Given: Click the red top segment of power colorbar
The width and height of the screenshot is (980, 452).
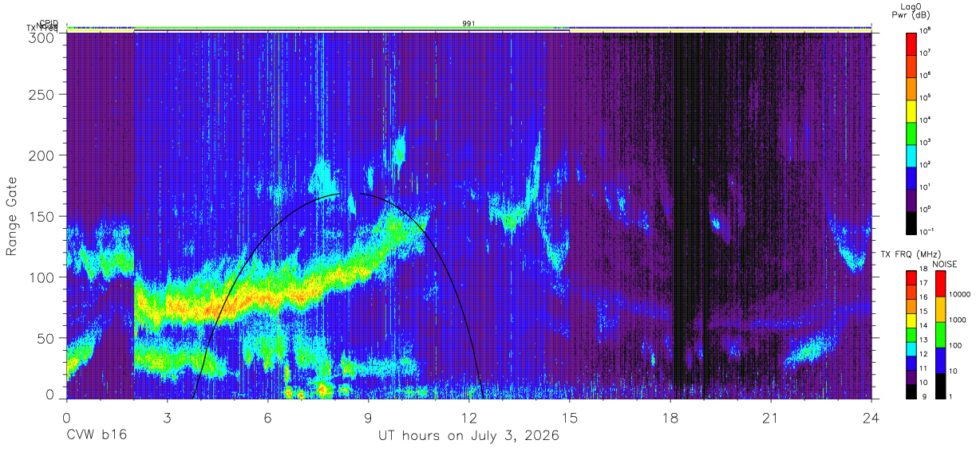Looking at the screenshot, I should (x=912, y=42).
